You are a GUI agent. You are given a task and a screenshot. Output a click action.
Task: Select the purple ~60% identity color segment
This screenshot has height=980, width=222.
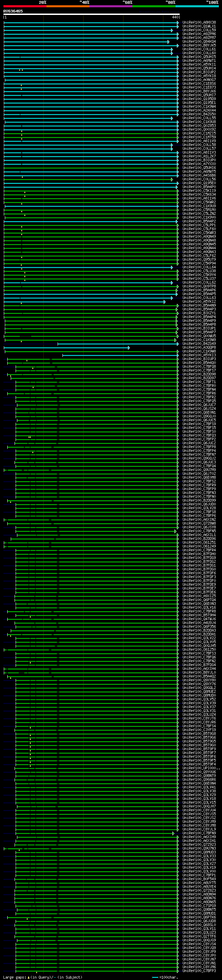click(x=111, y=6)
